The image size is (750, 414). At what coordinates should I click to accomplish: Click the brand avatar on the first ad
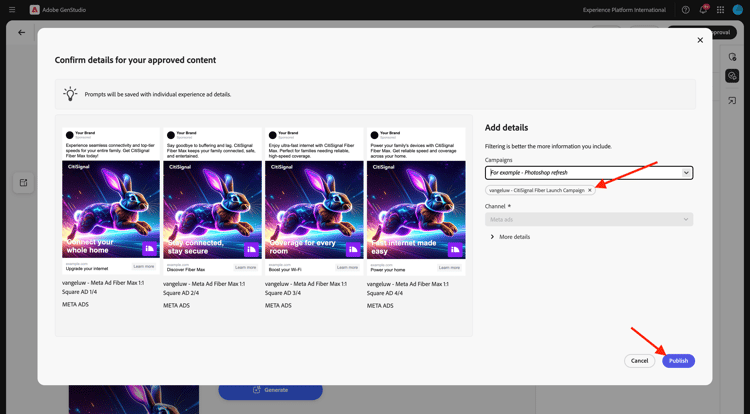[x=70, y=135]
